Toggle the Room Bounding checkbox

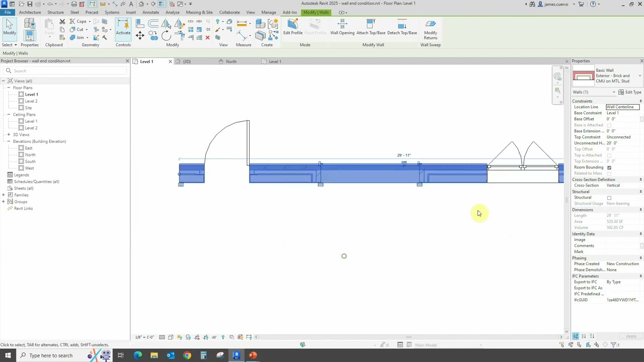(x=609, y=167)
